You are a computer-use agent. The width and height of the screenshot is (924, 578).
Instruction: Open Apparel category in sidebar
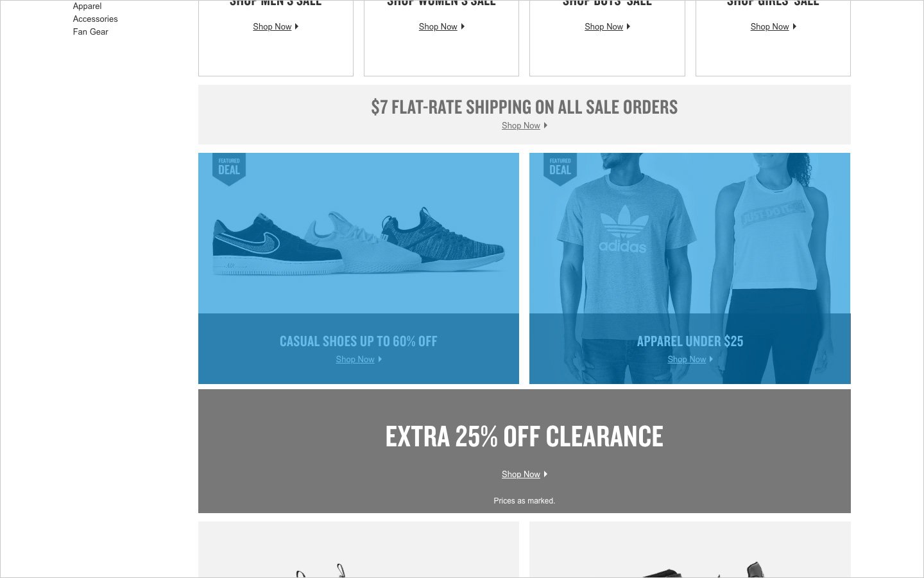(x=87, y=6)
